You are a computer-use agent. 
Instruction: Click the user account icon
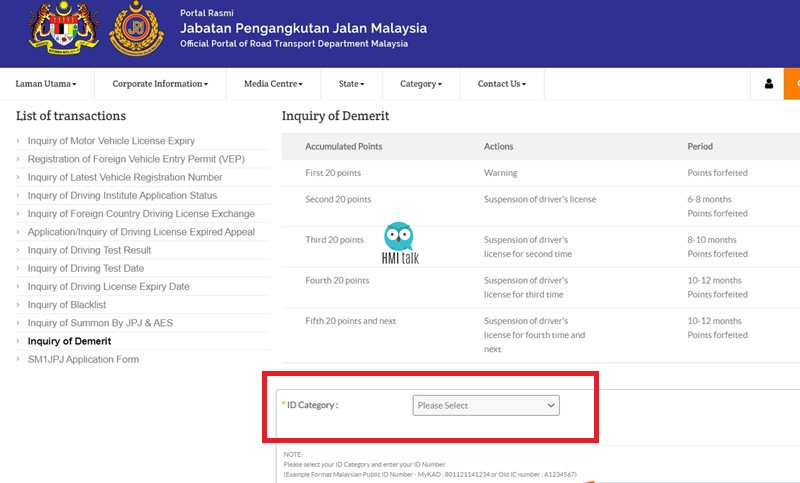(x=768, y=84)
